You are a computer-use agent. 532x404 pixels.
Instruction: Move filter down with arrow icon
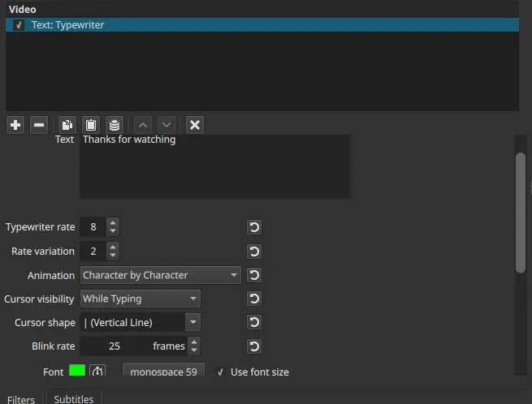pos(166,125)
